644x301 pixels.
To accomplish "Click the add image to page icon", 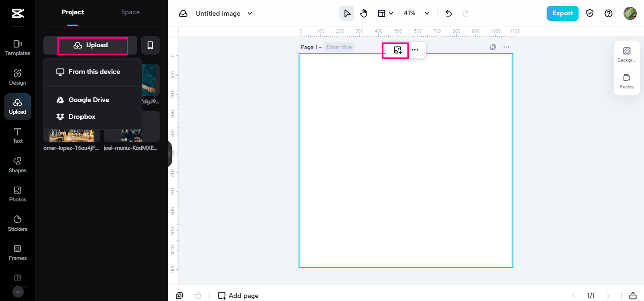I will (x=398, y=50).
